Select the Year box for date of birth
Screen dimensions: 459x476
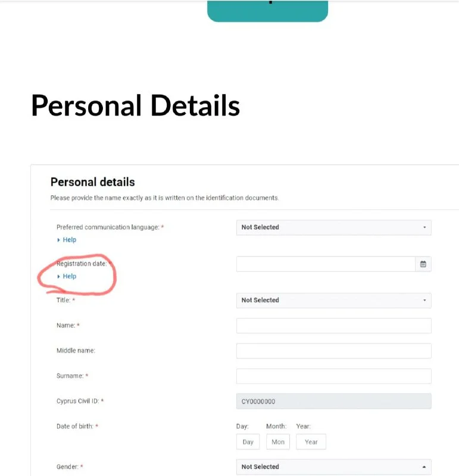click(x=311, y=442)
